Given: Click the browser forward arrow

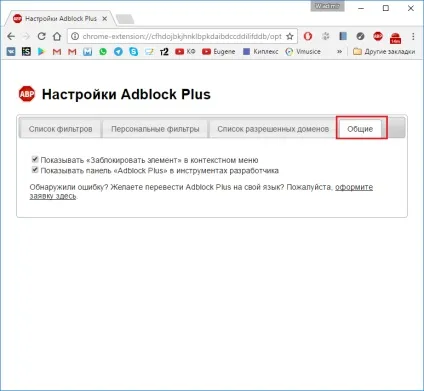Looking at the screenshot, I should tap(26, 36).
